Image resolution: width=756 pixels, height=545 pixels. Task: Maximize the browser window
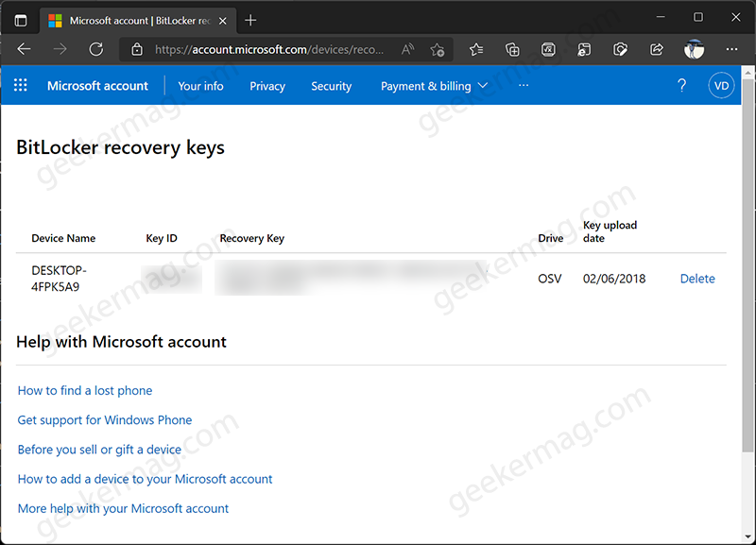[x=698, y=17]
